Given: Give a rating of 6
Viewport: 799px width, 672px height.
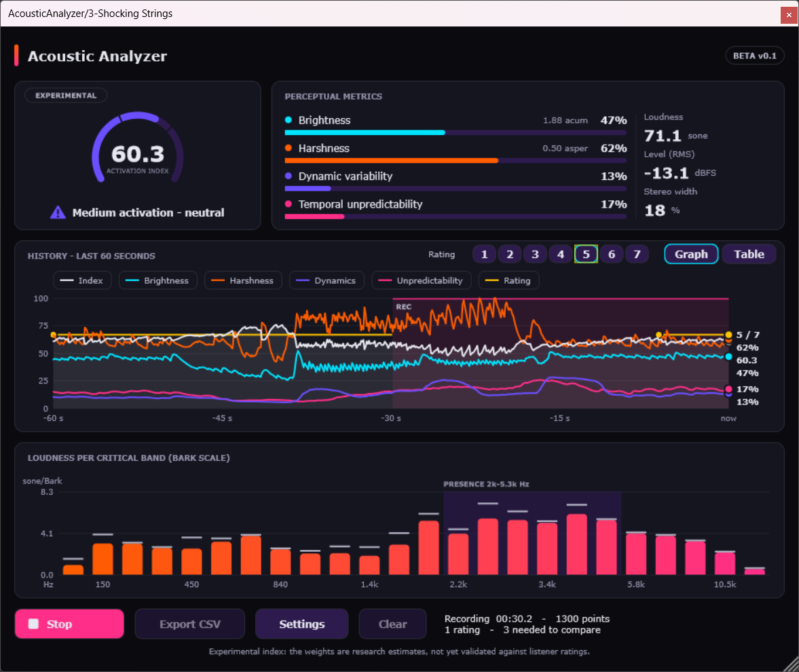Looking at the screenshot, I should point(612,255).
